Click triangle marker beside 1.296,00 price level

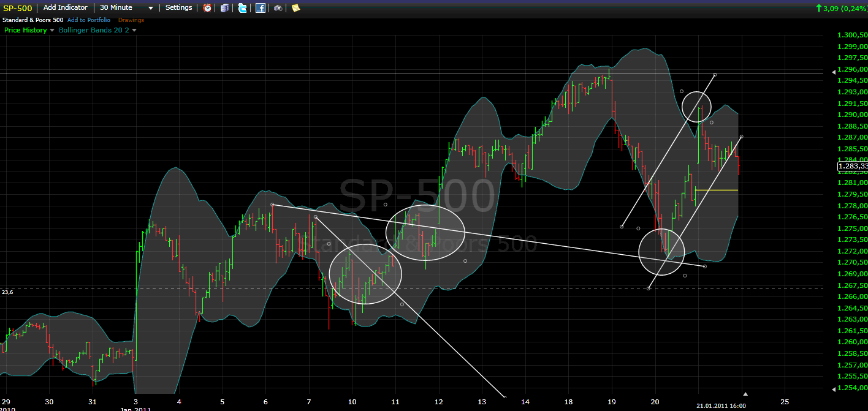832,72
